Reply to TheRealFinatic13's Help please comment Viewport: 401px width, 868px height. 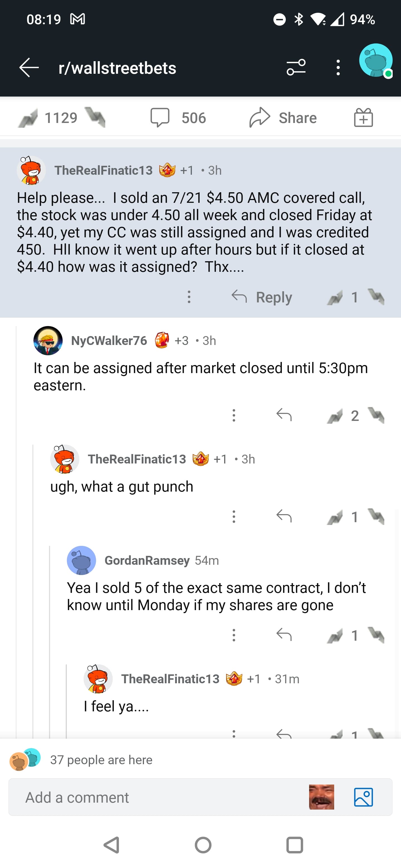coord(262,297)
